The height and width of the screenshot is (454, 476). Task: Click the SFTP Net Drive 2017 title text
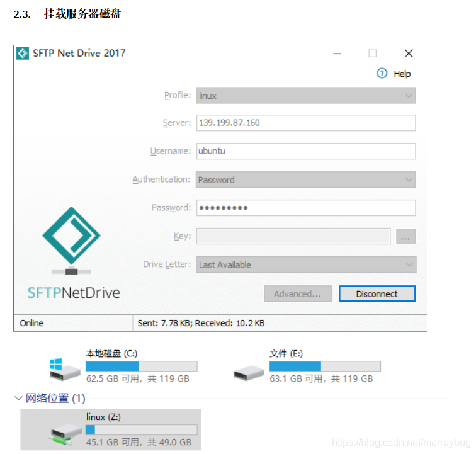pyautogui.click(x=79, y=54)
